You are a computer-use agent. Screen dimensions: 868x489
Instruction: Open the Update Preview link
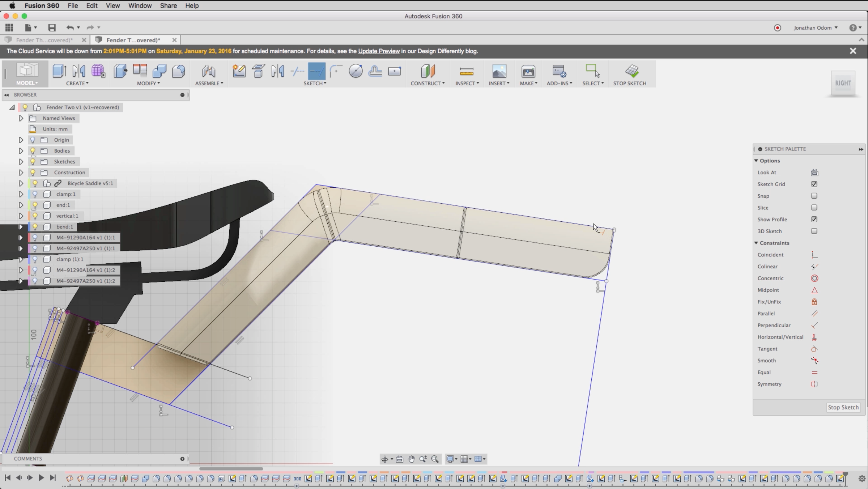click(379, 51)
